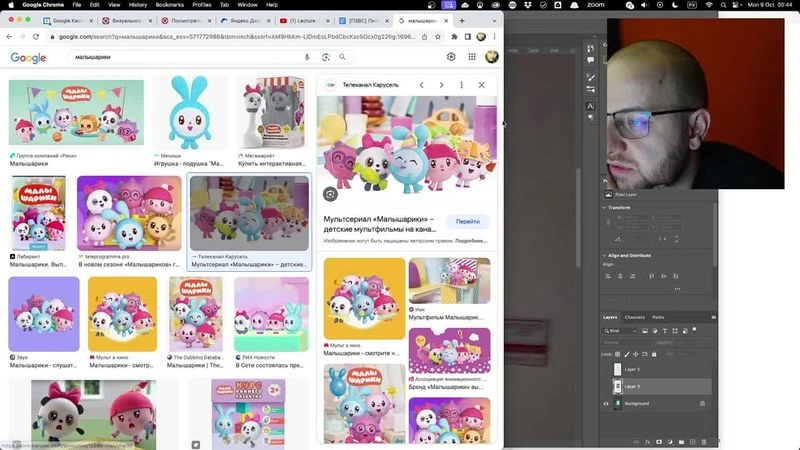Switch to the Google Календарь tab
This screenshot has width=800, height=450.
(x=66, y=21)
